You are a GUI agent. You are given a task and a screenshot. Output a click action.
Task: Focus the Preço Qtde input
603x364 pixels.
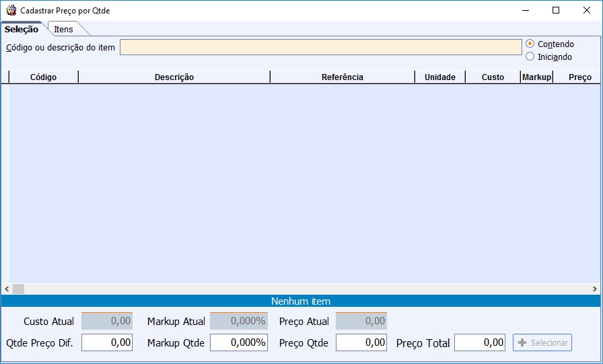click(361, 342)
